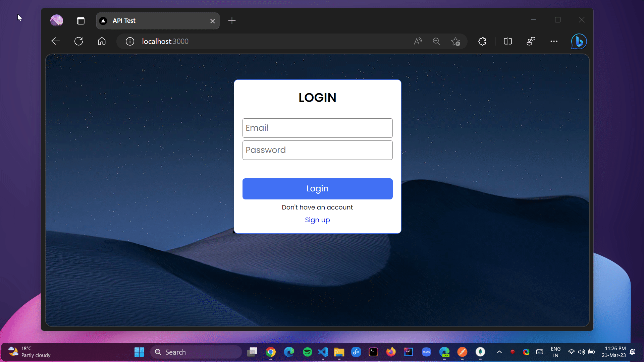The height and width of the screenshot is (362, 644).
Task: Open the terminal app from taskbar
Action: click(373, 352)
